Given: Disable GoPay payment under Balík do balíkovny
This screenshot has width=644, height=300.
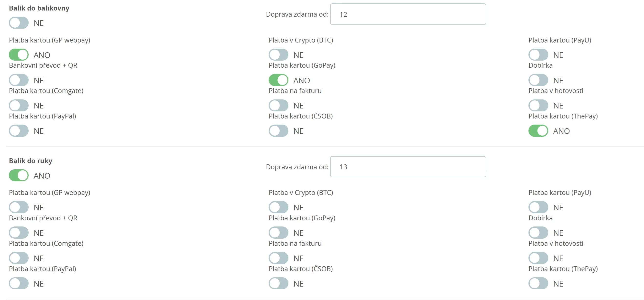Looking at the screenshot, I should pyautogui.click(x=278, y=80).
